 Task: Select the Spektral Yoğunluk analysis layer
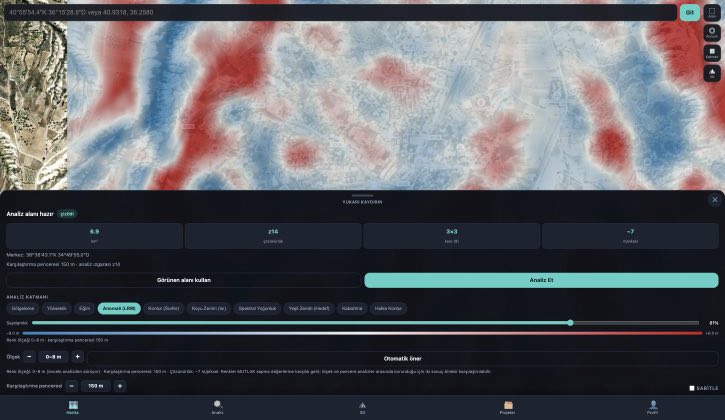click(257, 309)
